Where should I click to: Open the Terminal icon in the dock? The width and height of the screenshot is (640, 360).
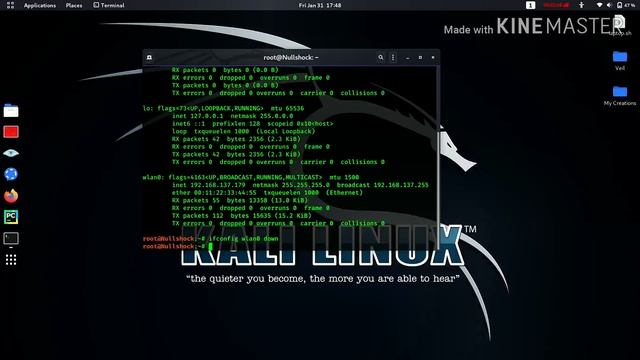[x=11, y=238]
